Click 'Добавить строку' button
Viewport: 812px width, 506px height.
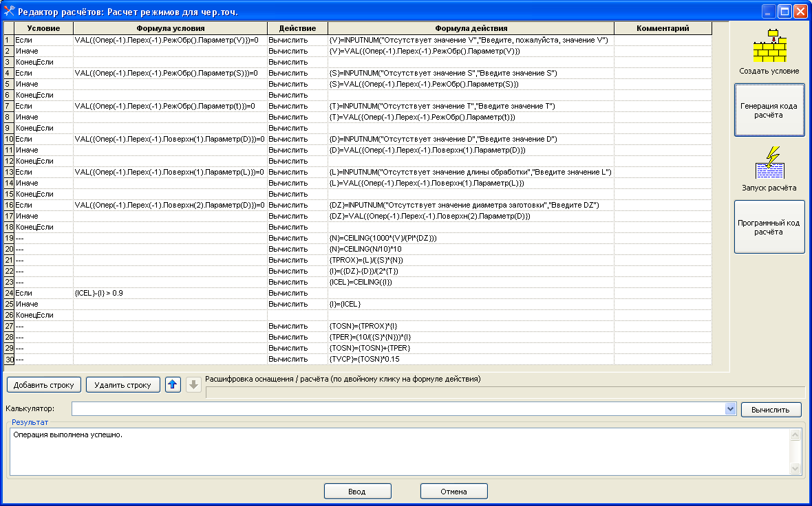click(x=44, y=385)
